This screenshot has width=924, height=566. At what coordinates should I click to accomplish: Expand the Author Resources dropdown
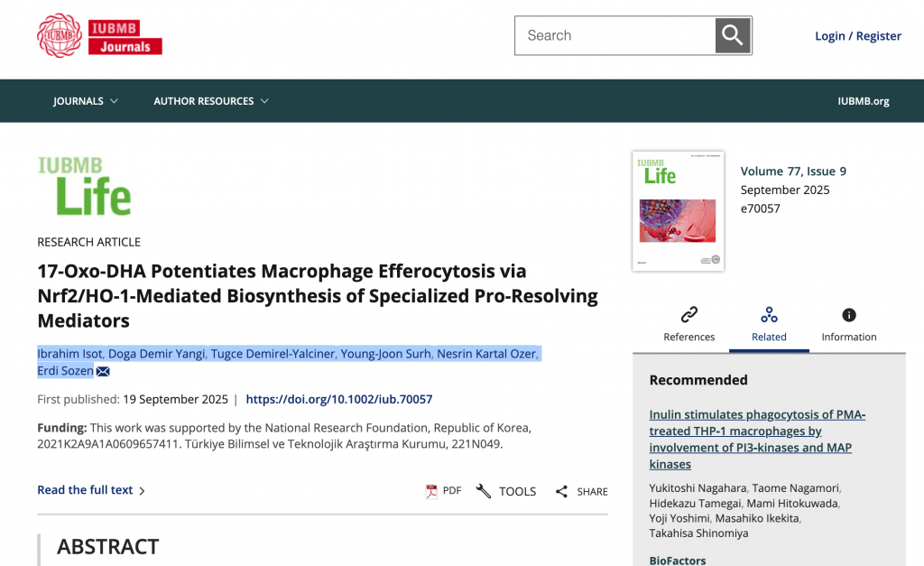click(211, 101)
